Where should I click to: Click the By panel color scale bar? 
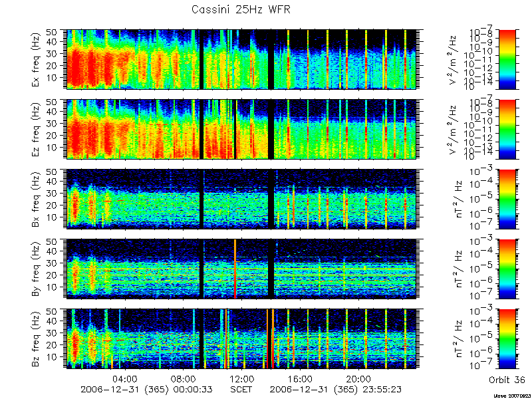coord(507,269)
